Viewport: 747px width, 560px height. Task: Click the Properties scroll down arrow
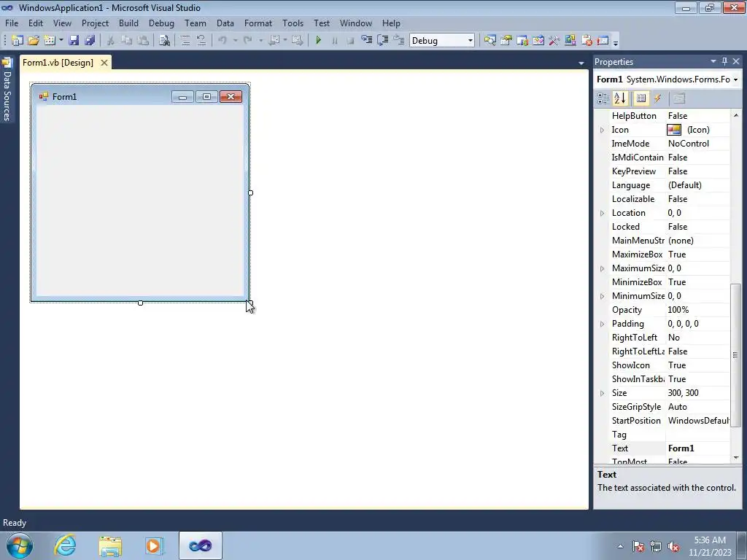click(736, 458)
